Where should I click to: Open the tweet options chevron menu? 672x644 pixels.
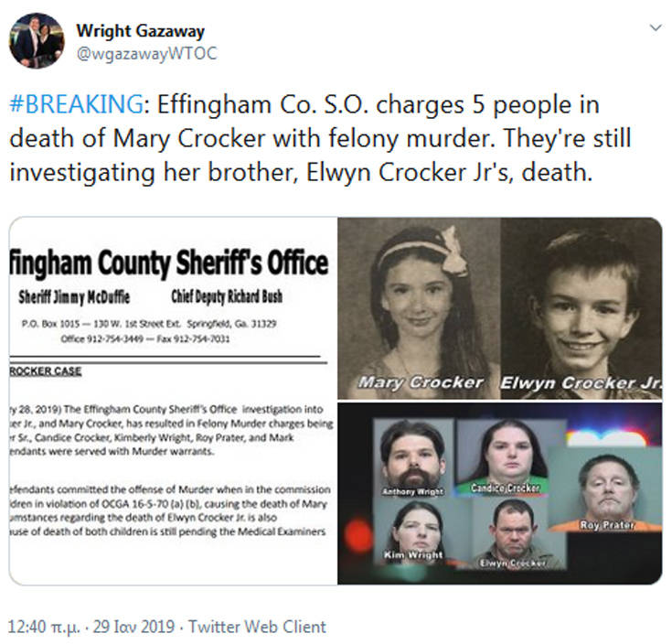pyautogui.click(x=656, y=28)
